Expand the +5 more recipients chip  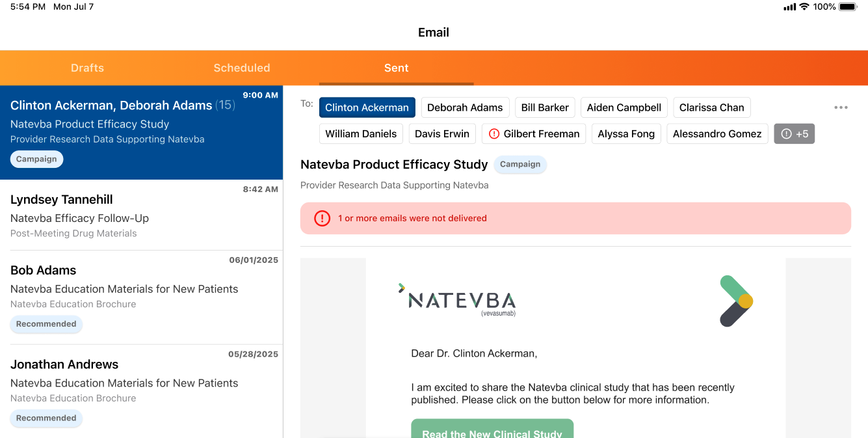(794, 134)
